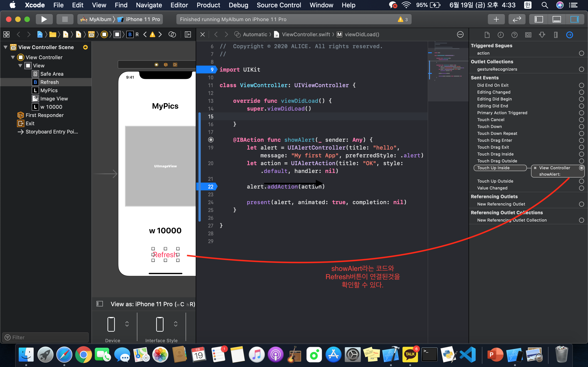This screenshot has width=588, height=367.
Task: Collapse the View Controller Scene tree
Action: point(5,47)
